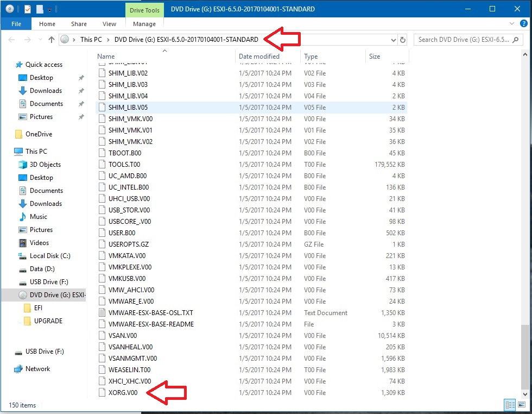Select This PC in the navigation pane
Screen dimensions: 532x414
pos(36,152)
